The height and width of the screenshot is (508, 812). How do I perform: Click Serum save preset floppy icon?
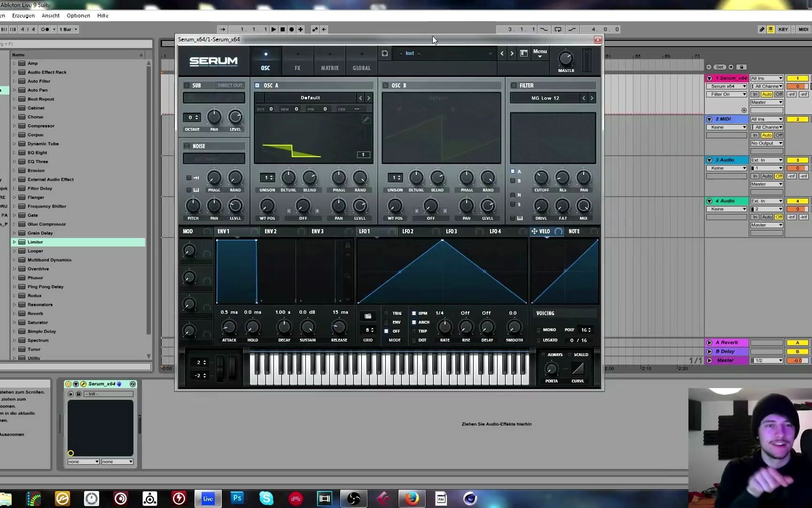tap(385, 53)
